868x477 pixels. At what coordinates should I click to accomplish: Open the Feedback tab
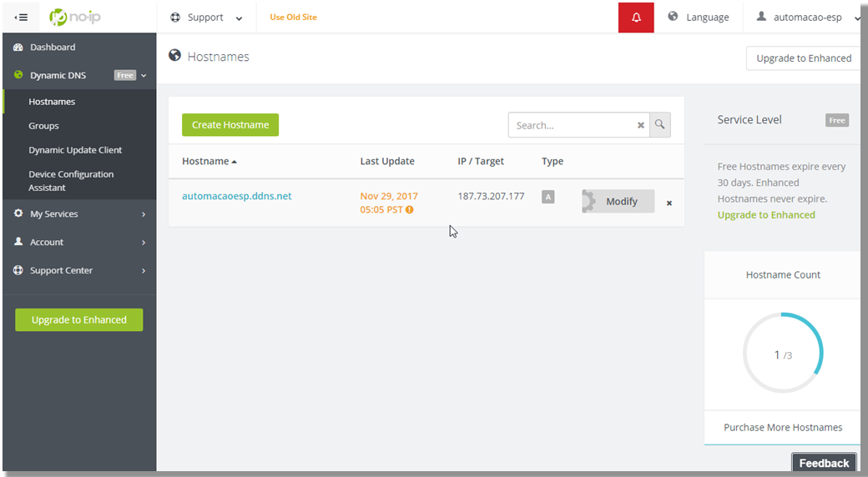[x=825, y=463]
